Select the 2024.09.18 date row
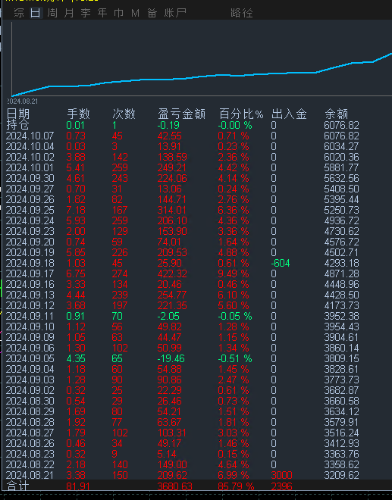The image size is (392, 500). (30, 263)
